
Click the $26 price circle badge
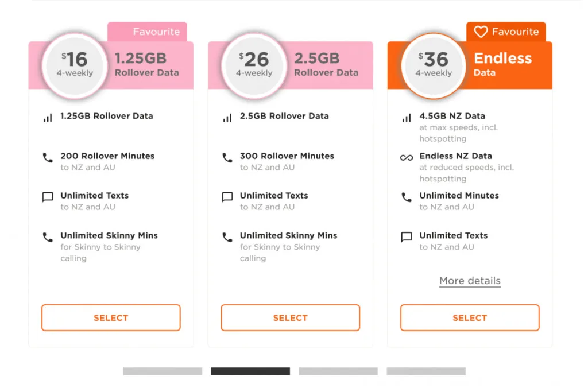click(x=254, y=65)
